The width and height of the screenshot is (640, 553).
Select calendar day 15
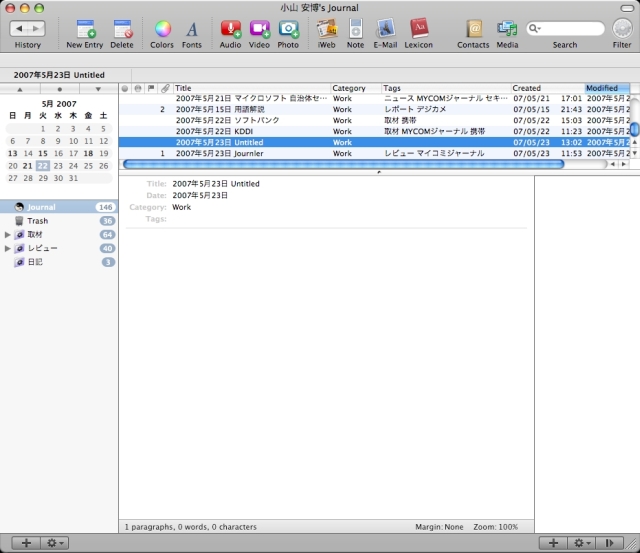tap(43, 153)
